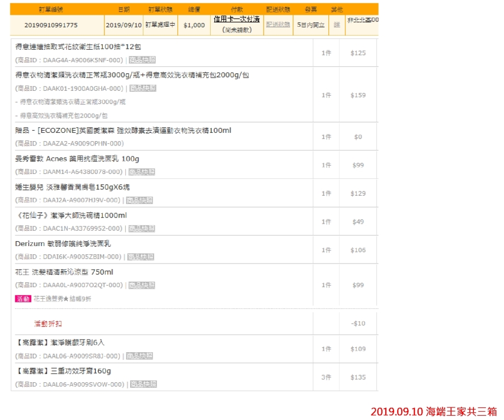Click the $159 price of the detergent combo
Screen dimensions: 504x420
358,95
